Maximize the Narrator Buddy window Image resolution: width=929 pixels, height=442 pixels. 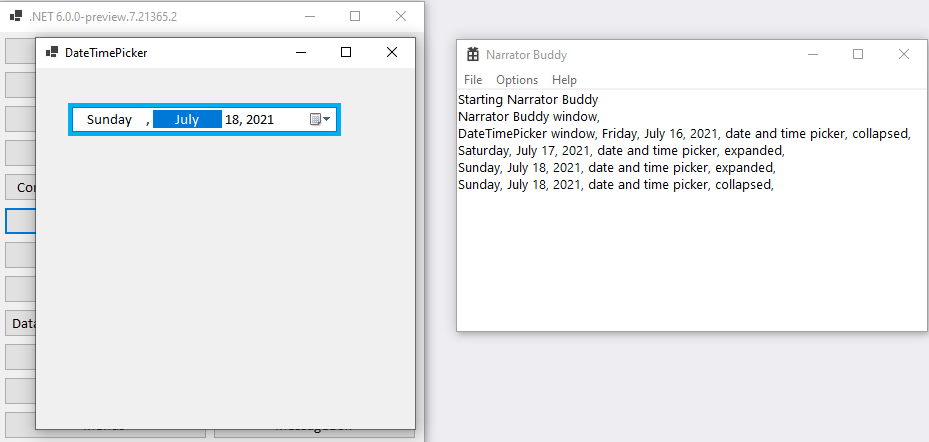click(858, 55)
